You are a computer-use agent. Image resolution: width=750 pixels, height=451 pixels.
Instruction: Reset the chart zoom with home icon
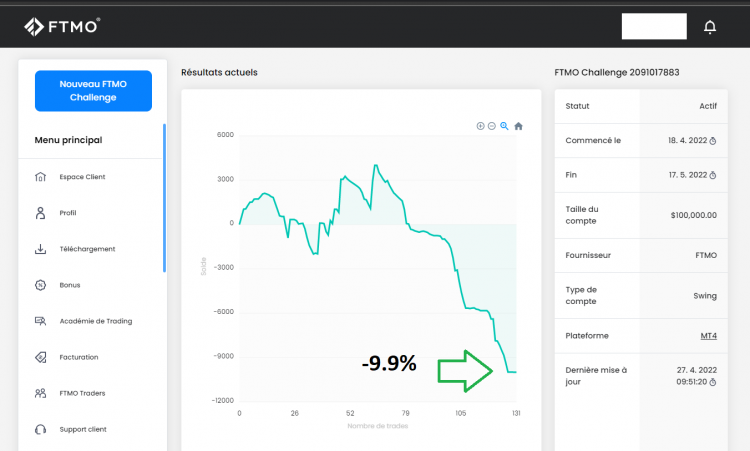(518, 126)
